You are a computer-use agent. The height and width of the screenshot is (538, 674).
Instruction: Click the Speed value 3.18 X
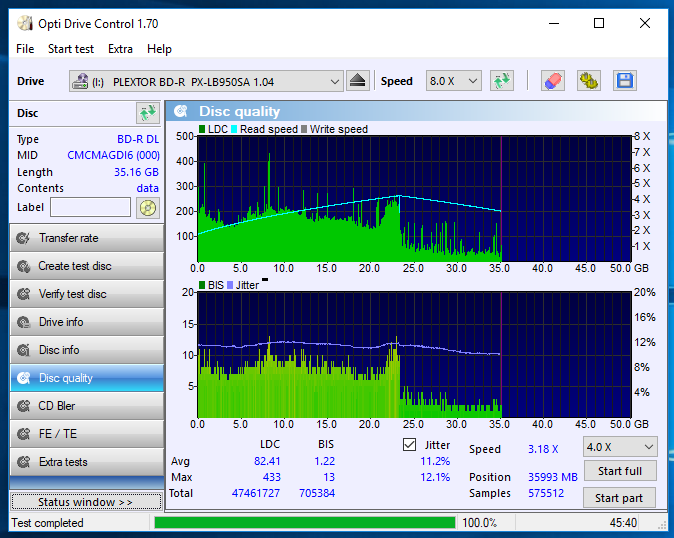pyautogui.click(x=543, y=449)
